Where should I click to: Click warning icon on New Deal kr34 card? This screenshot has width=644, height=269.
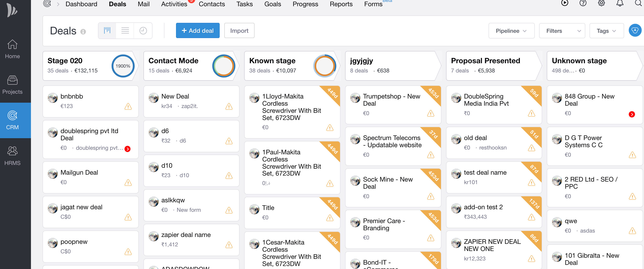[x=229, y=107]
